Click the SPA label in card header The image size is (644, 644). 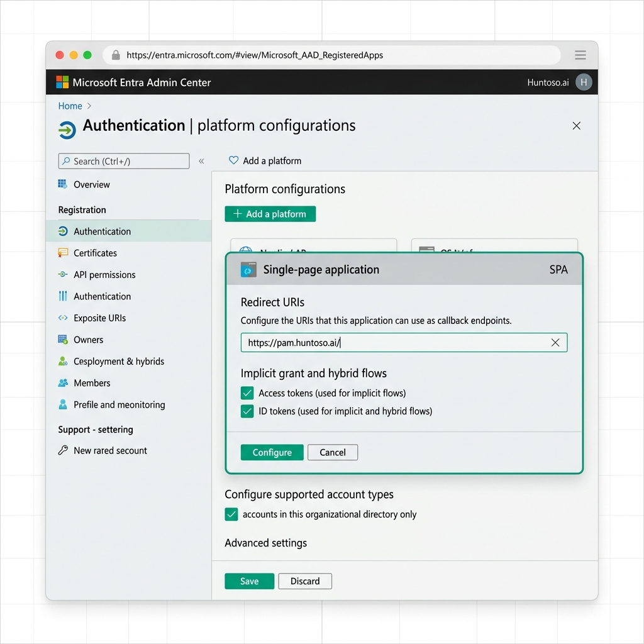pyautogui.click(x=558, y=269)
